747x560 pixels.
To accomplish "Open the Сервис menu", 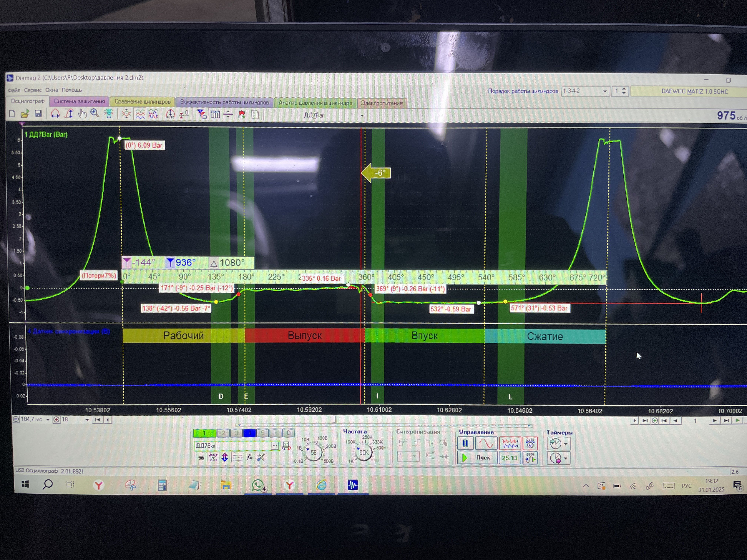I will [33, 90].
